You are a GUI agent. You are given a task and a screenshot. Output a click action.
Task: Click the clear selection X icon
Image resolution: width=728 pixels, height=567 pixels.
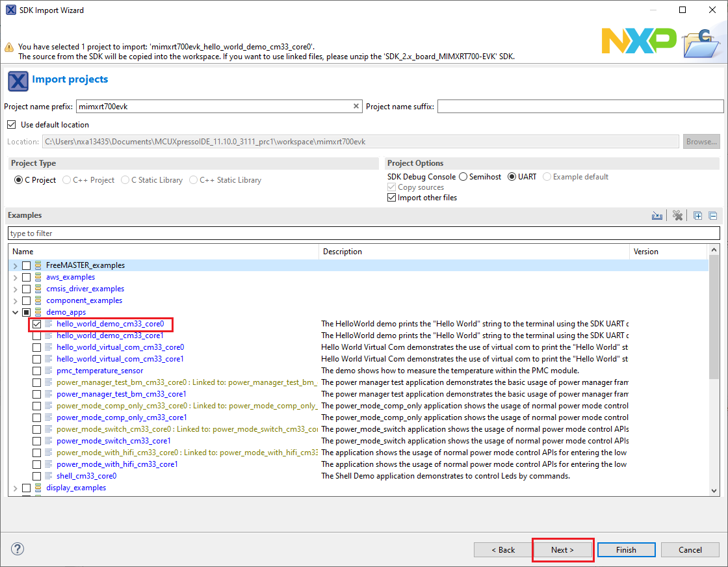(677, 216)
